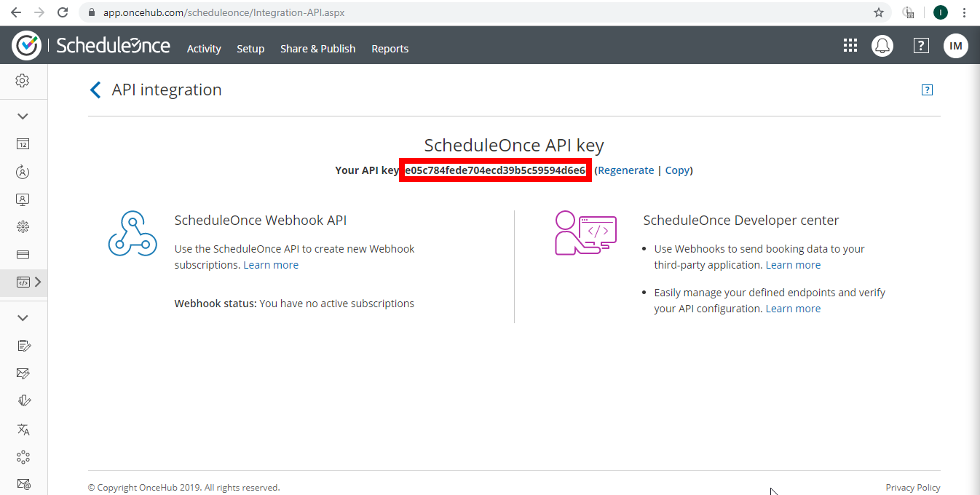This screenshot has height=495, width=980.
Task: Click Learn more after third-party application
Action: [x=793, y=265]
